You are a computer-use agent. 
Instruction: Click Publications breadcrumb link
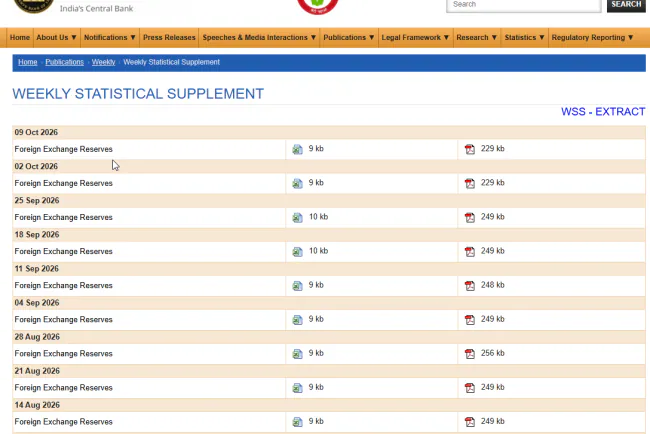65,62
